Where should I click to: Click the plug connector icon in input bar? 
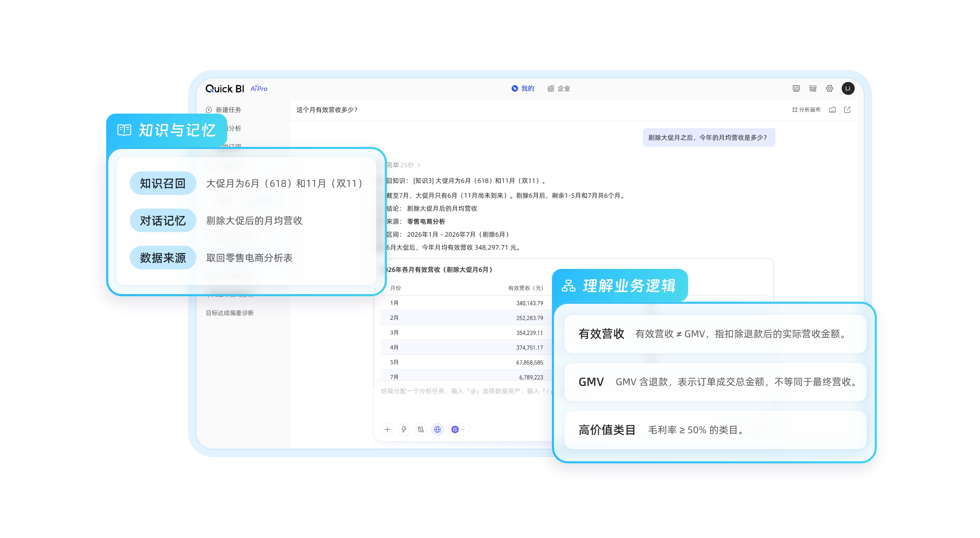(x=421, y=430)
